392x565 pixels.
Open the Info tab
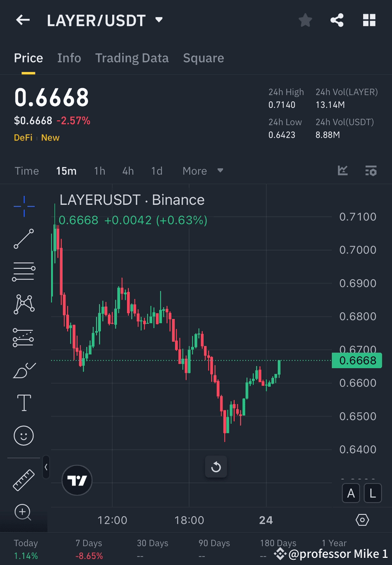[69, 58]
